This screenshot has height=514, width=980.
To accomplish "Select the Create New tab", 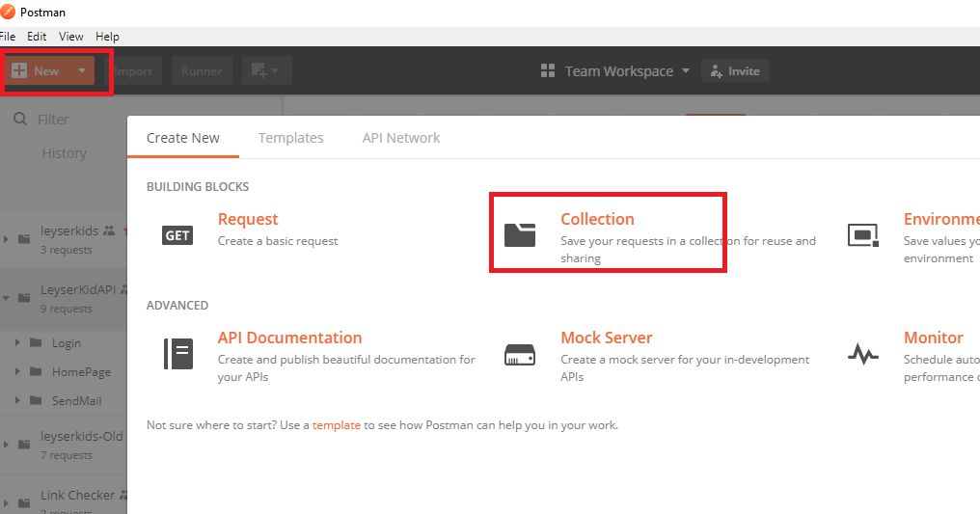I will point(183,137).
